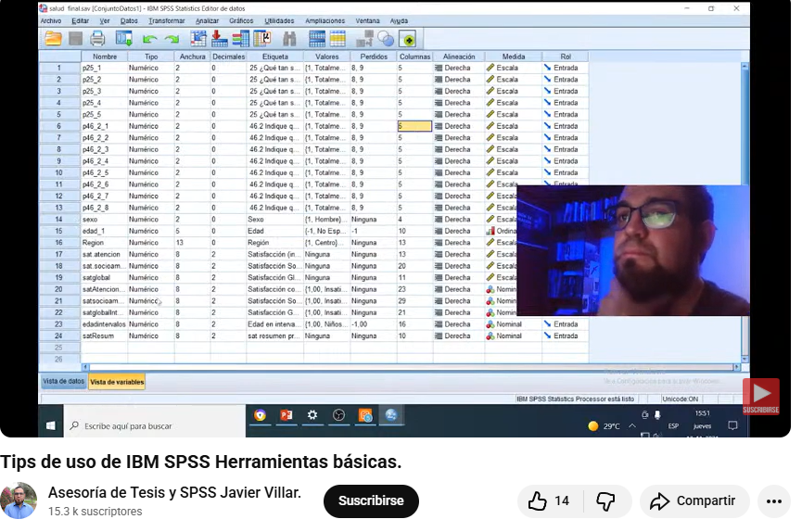Click the Open data file folder icon
This screenshot has width=802, height=532.
pyautogui.click(x=53, y=39)
